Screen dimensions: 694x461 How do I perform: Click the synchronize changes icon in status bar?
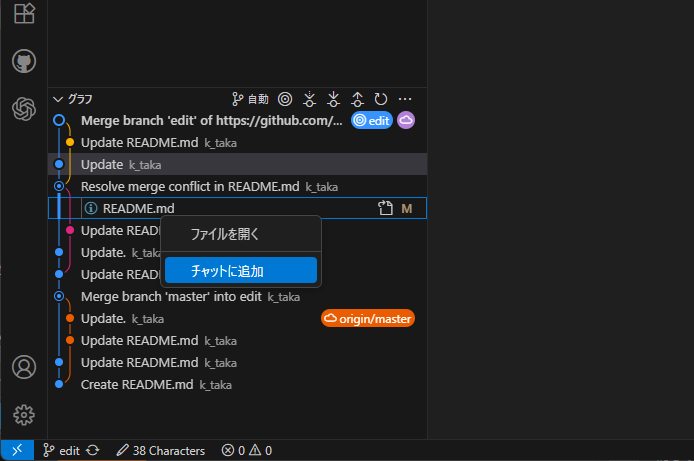(x=93, y=451)
